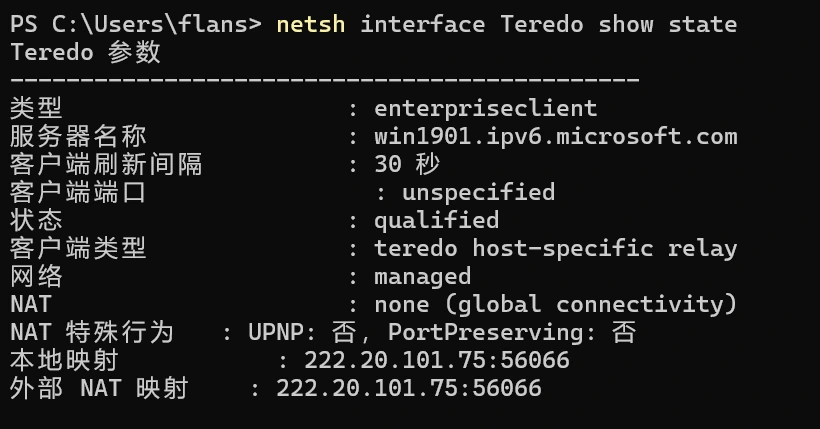Click the 'PortPreserving: 否' text

512,332
